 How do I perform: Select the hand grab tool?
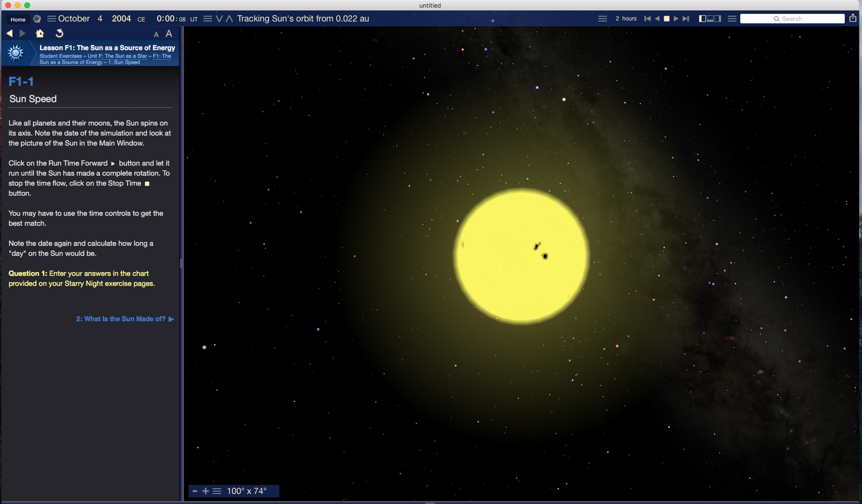(37, 19)
